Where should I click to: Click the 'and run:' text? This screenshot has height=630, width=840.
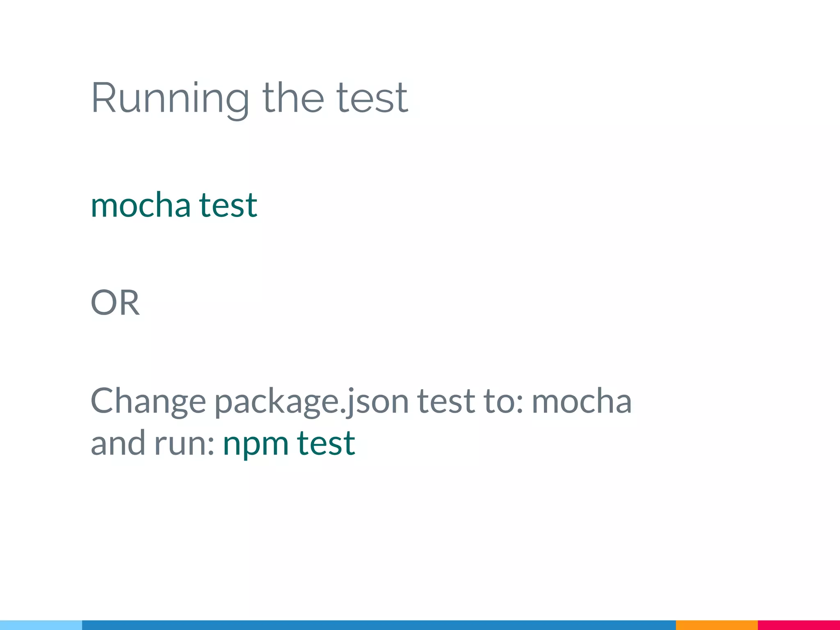pos(153,443)
